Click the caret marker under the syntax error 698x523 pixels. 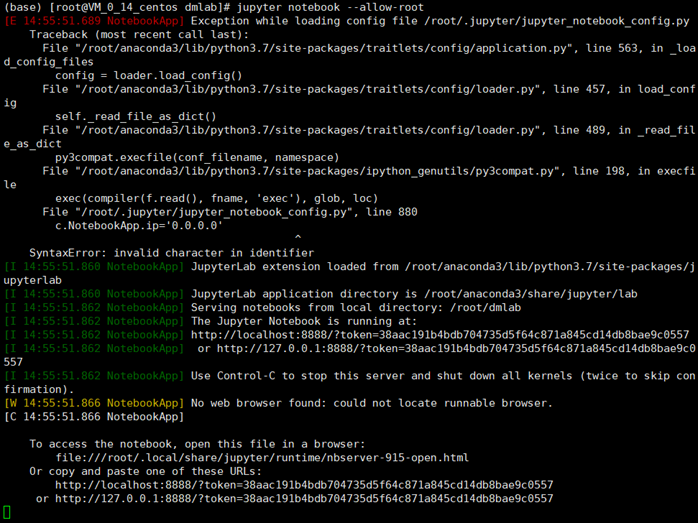(298, 237)
